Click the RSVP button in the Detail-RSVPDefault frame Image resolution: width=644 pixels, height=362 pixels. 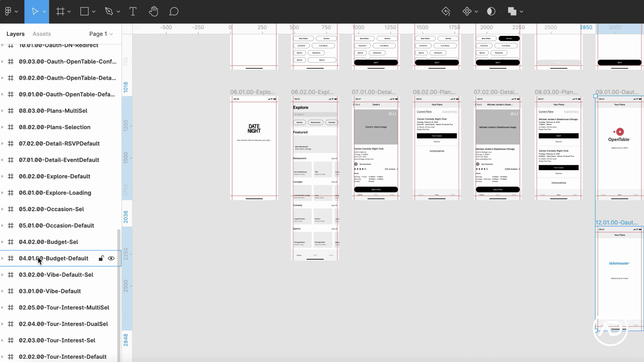pyautogui.click(x=559, y=136)
